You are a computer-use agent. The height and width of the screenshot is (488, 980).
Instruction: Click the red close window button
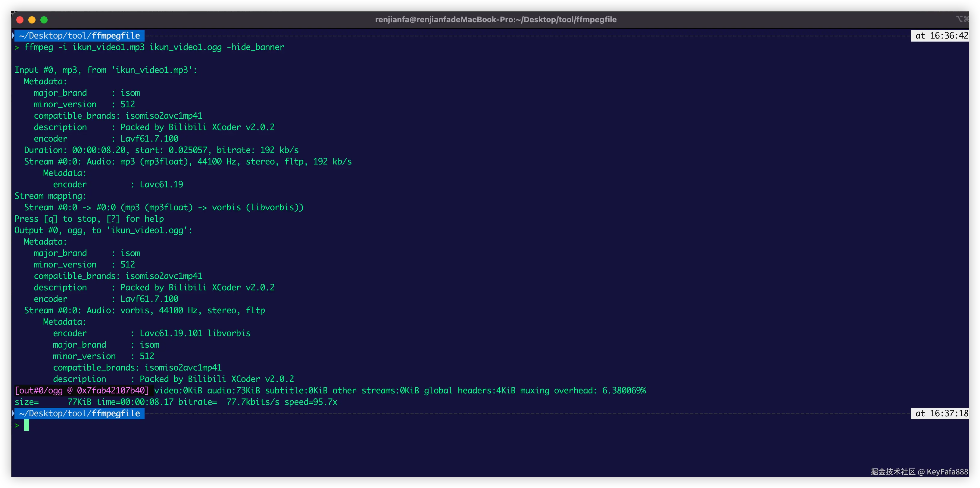pyautogui.click(x=20, y=20)
